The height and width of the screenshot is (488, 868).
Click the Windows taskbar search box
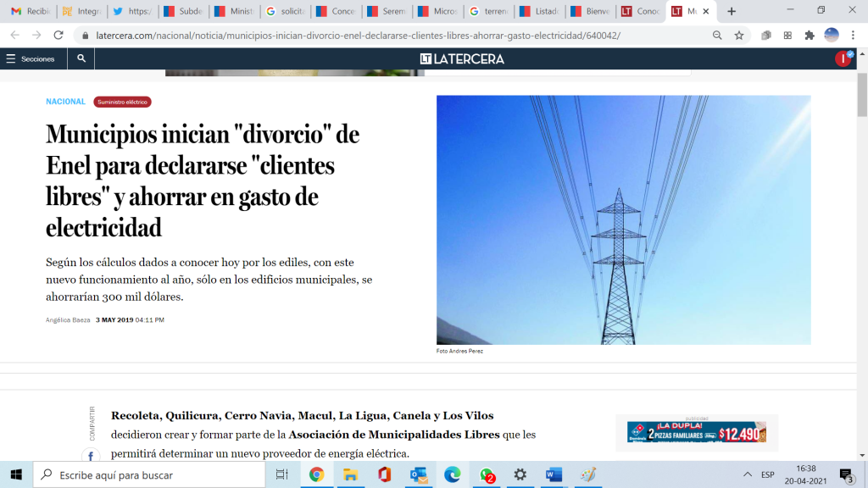point(149,474)
